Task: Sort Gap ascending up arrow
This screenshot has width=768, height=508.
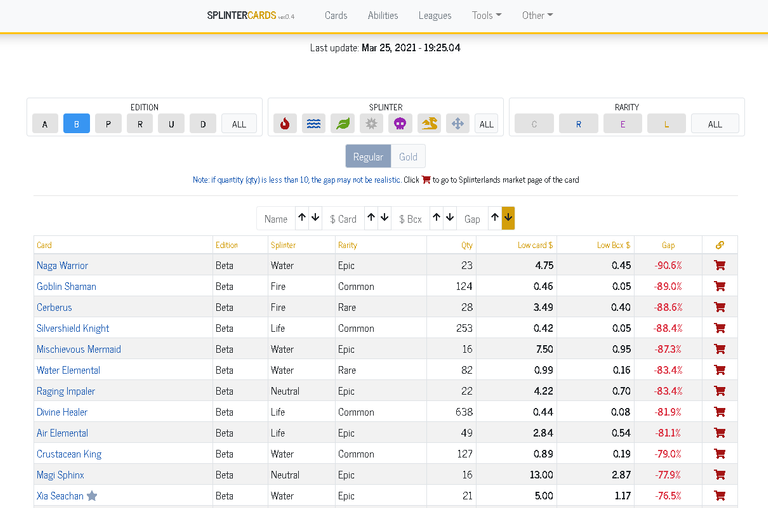Action: coord(495,218)
